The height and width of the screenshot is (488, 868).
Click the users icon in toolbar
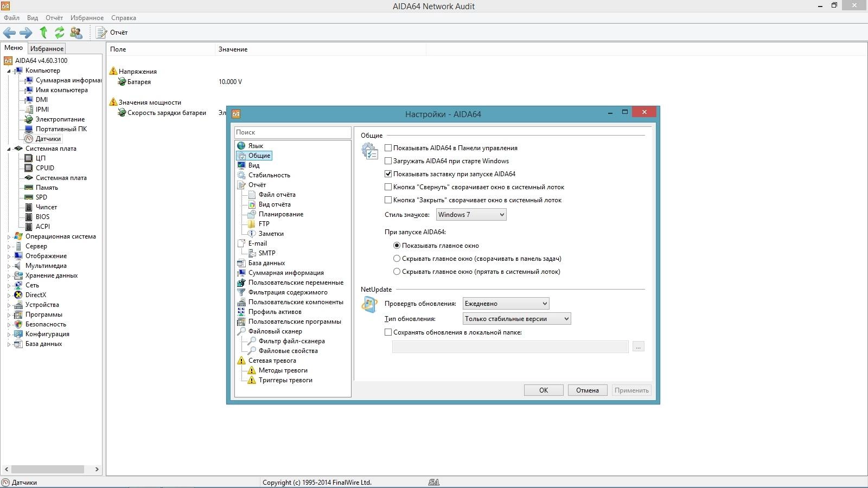pos(76,33)
